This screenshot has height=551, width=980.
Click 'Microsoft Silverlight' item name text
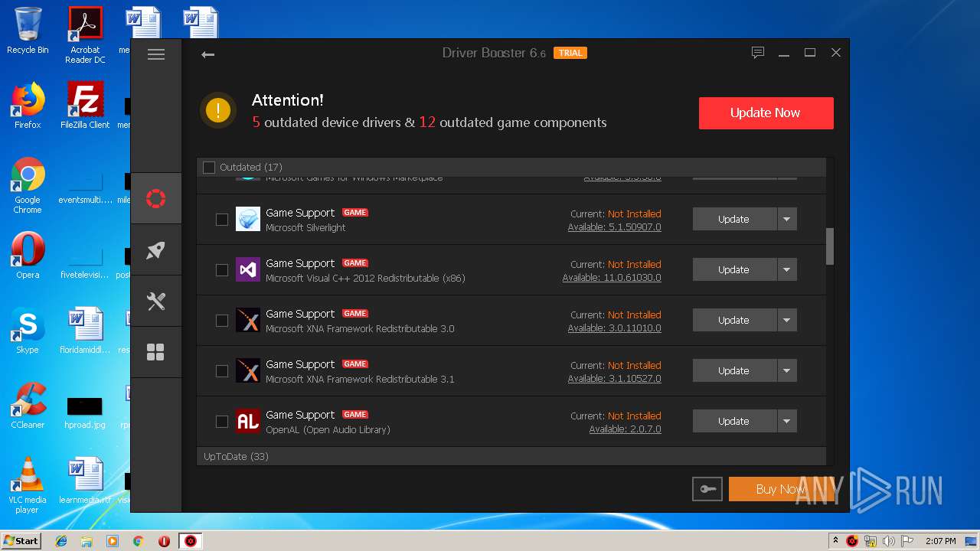305,227
